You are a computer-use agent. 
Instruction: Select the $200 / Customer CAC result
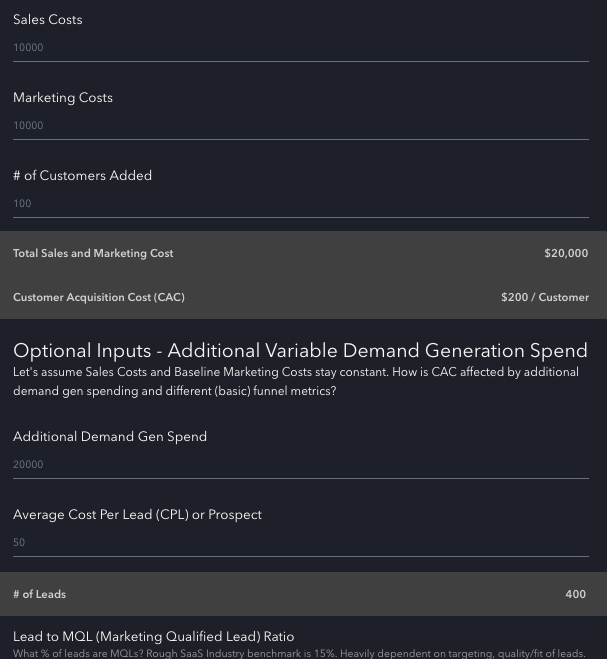545,298
